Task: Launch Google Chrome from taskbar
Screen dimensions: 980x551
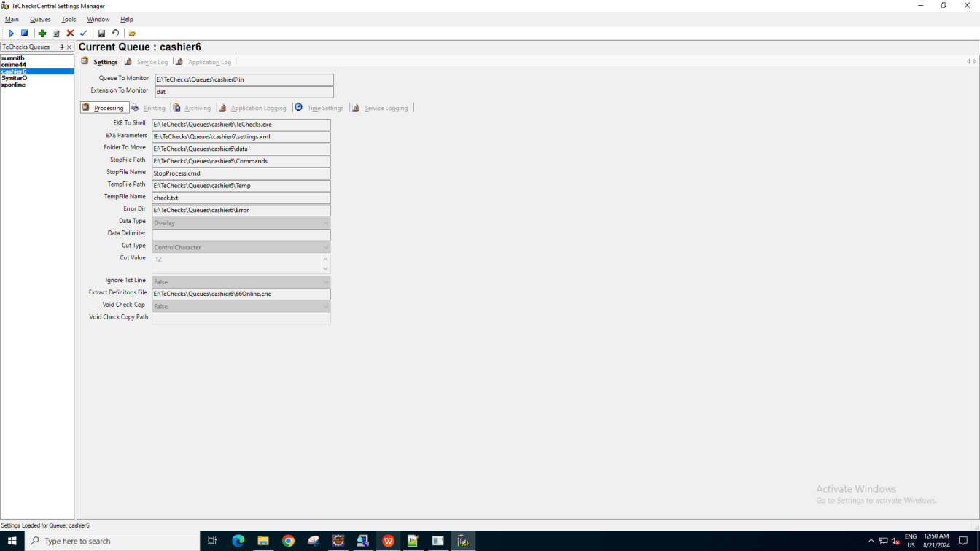Action: click(x=288, y=541)
